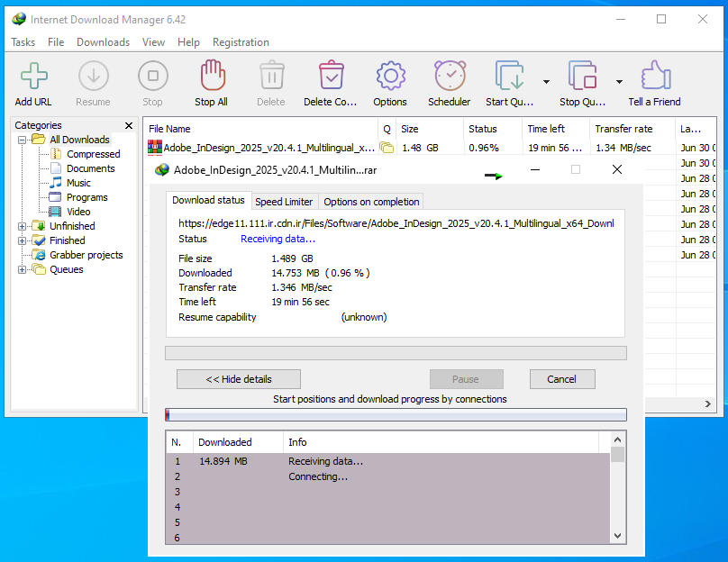Open Start Queue dropdown arrow

click(547, 82)
